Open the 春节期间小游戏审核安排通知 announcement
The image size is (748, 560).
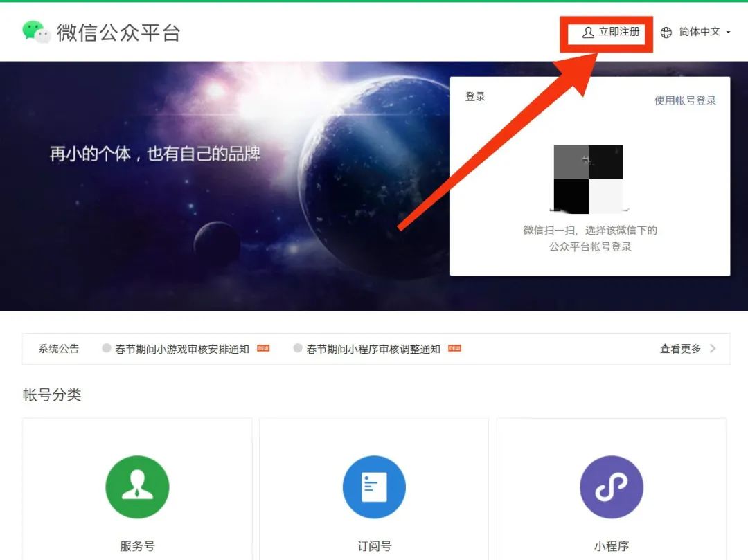click(x=186, y=348)
